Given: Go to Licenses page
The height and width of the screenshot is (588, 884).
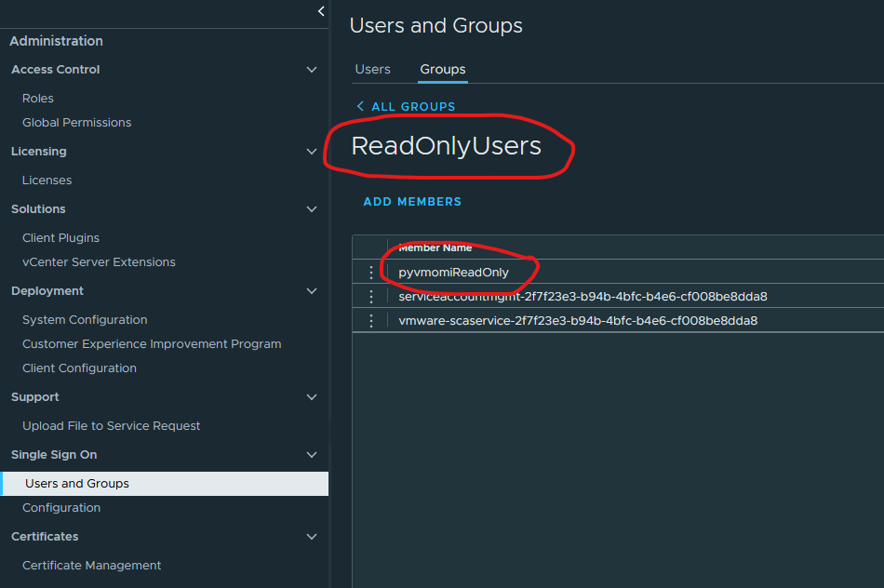Looking at the screenshot, I should [47, 180].
